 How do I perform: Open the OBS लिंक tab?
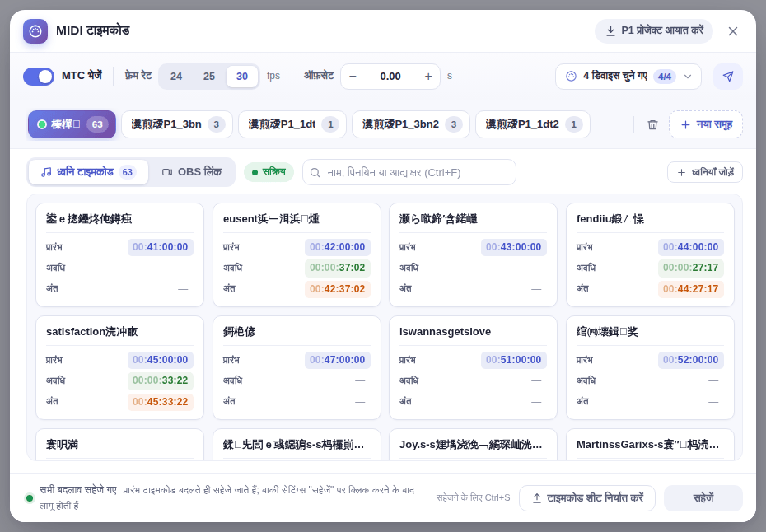pyautogui.click(x=192, y=172)
